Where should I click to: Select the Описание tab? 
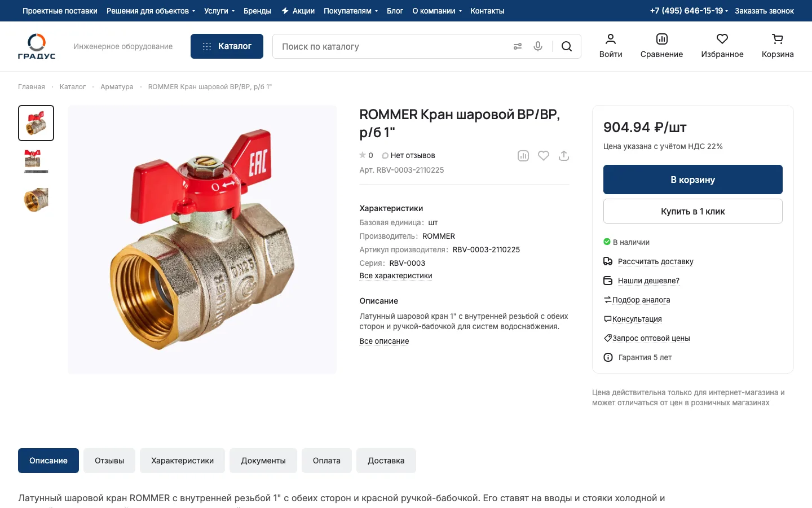click(x=48, y=461)
